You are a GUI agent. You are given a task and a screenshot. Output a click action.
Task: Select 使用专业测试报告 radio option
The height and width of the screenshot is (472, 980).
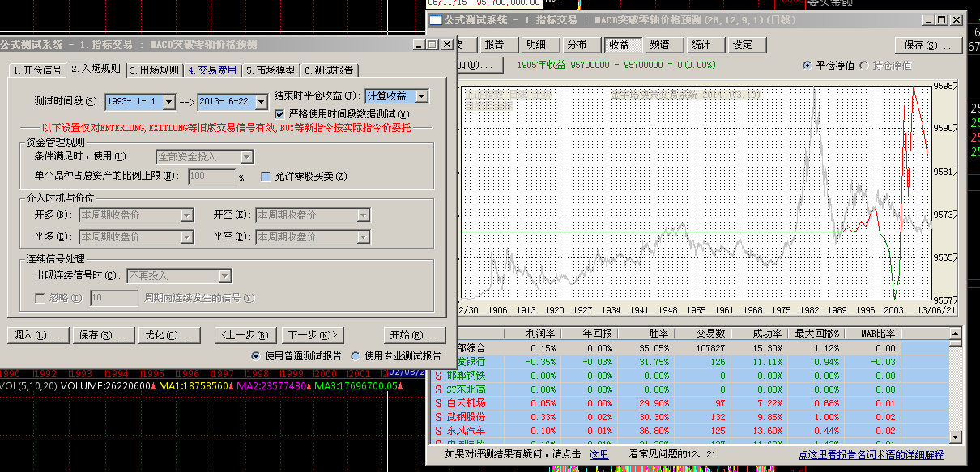tap(356, 355)
